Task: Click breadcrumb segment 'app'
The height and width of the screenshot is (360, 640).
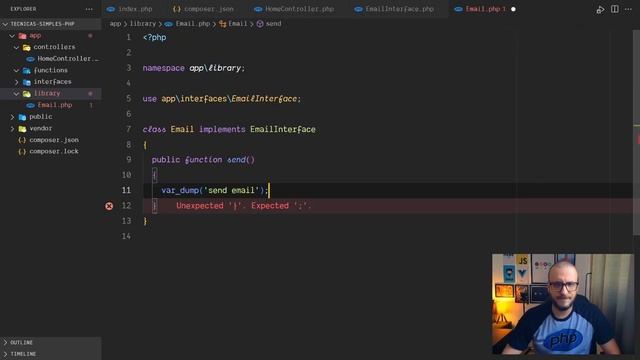Action: coord(115,24)
